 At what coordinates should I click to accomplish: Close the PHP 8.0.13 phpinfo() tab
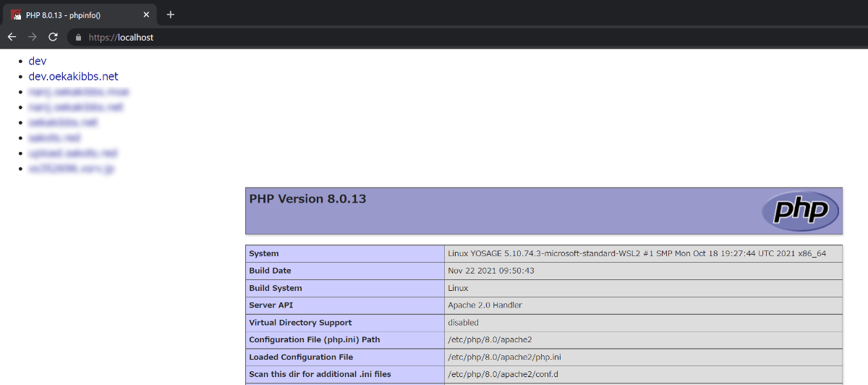click(145, 14)
